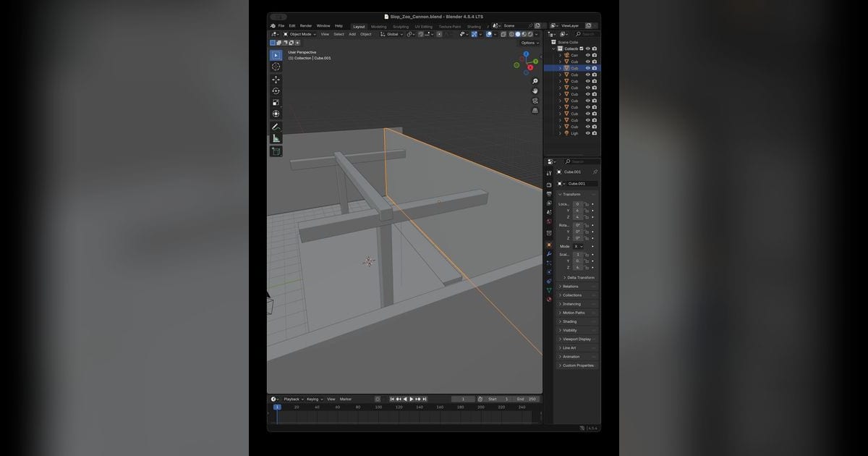Viewport: 868px width, 456px height.
Task: Play the animation forward
Action: (412, 399)
